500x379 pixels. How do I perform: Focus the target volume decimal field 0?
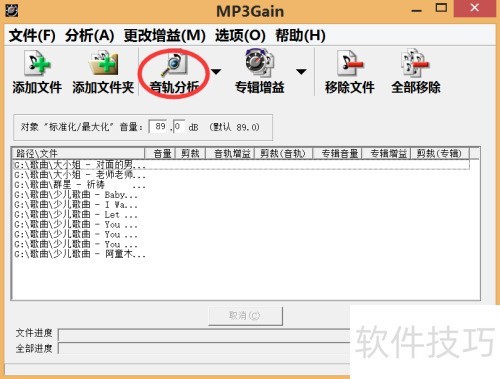tap(179, 127)
